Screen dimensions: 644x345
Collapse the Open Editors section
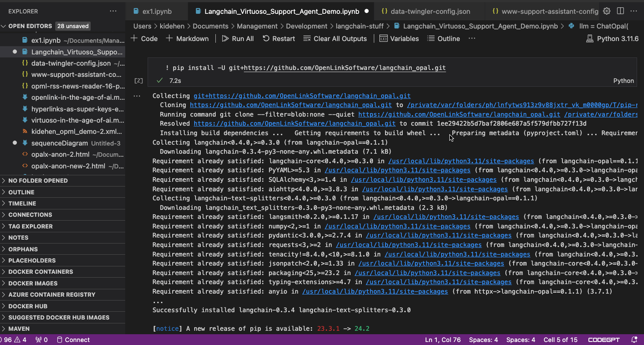tap(63, 26)
